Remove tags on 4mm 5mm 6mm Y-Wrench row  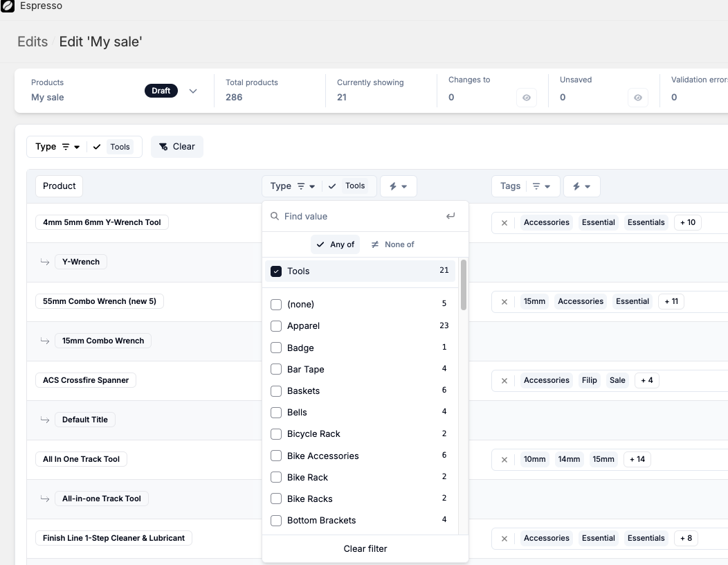click(504, 223)
